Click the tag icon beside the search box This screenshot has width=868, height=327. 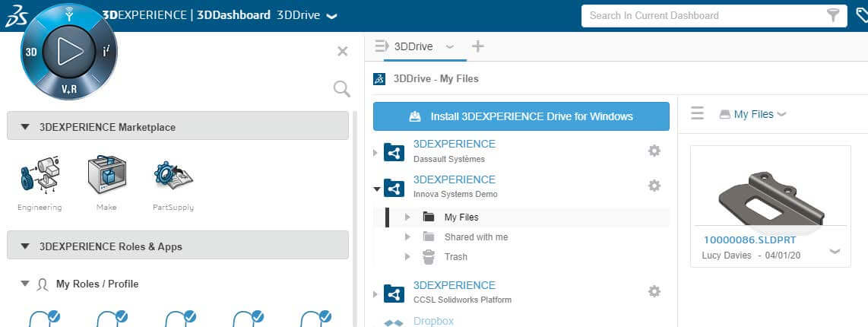(861, 15)
